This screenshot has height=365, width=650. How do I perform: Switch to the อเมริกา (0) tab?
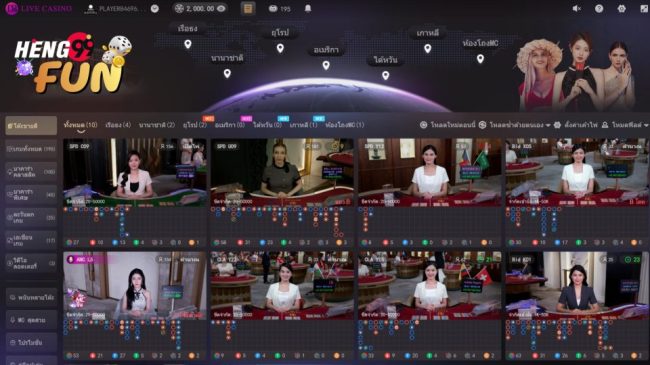tap(230, 125)
